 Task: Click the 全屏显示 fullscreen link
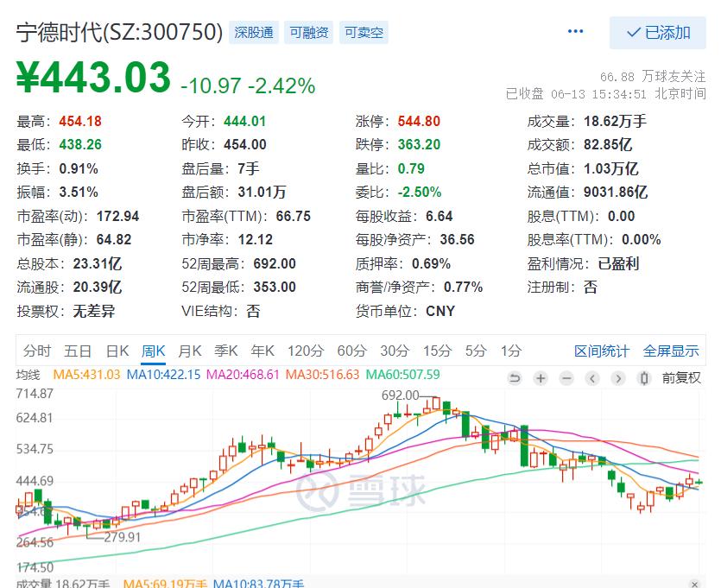click(671, 351)
